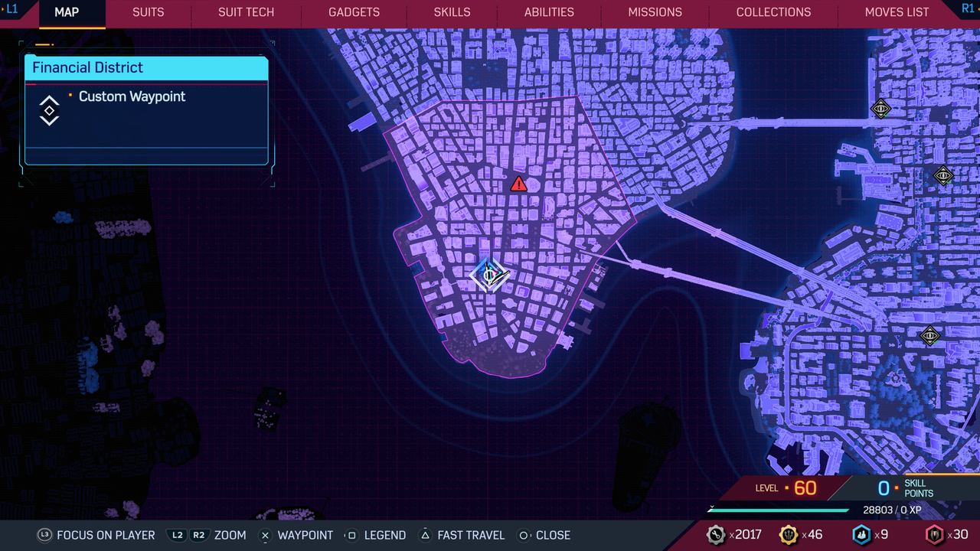This screenshot has height=551, width=980.
Task: Click the XP progress bar
Action: point(778,510)
